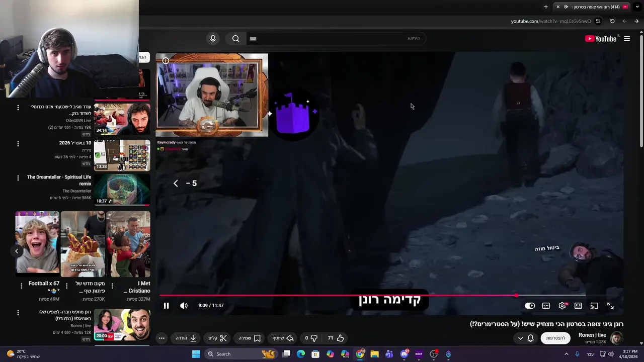Open The Dreamteller Spiritual Life remix title
Image resolution: width=644 pixels, height=362 pixels.
pyautogui.click(x=59, y=180)
